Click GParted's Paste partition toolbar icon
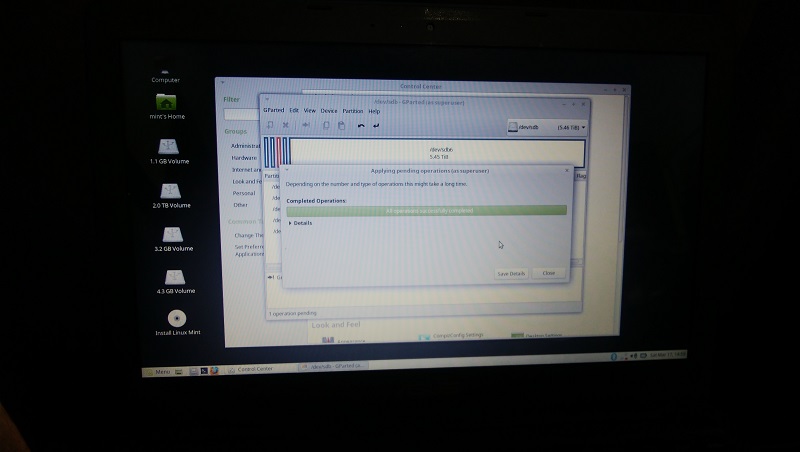This screenshot has width=800, height=452. click(341, 125)
